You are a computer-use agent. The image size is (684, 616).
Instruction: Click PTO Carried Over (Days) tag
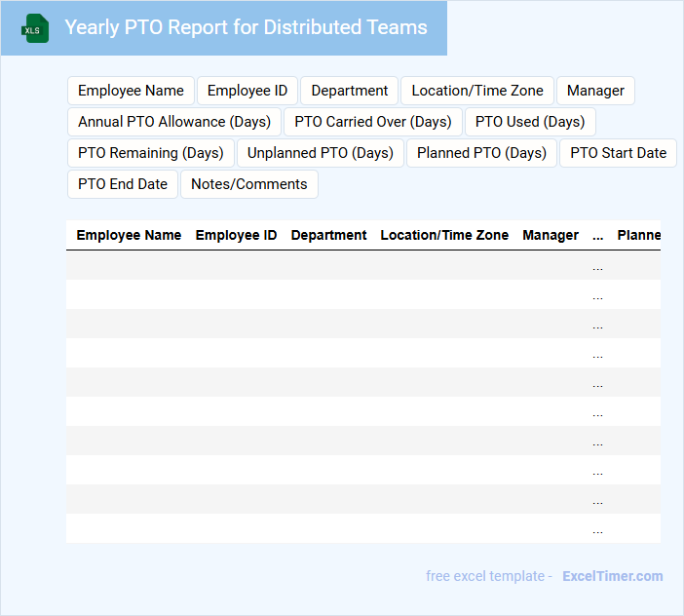tap(373, 122)
